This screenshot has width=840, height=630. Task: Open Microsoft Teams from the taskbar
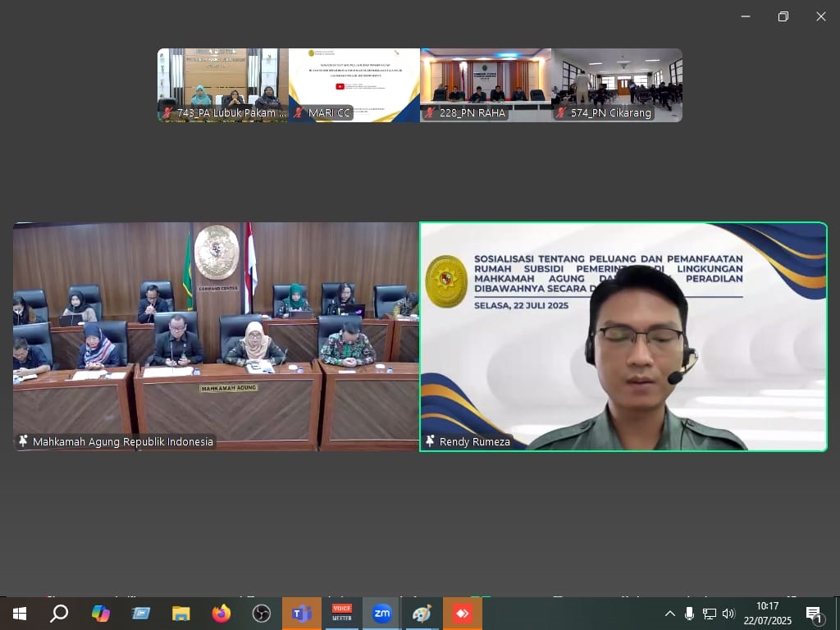302,614
